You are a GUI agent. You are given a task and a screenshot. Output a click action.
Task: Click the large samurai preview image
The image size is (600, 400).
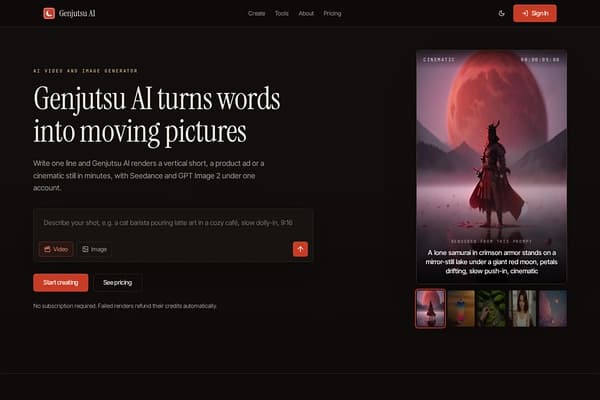click(491, 166)
